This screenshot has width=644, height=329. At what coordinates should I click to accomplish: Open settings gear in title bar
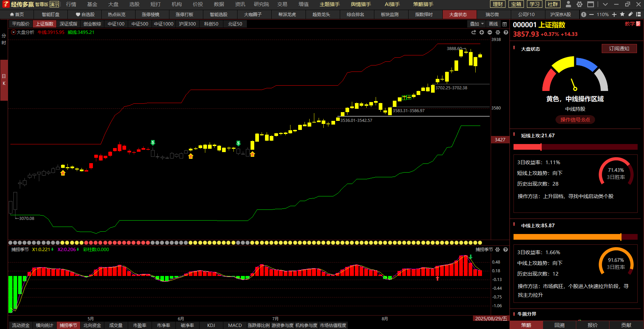579,4
